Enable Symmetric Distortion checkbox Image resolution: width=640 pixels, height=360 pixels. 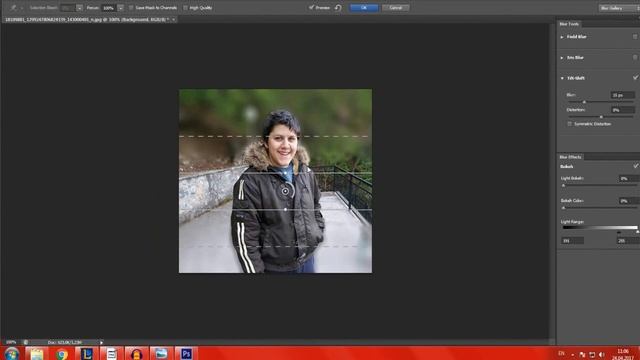(x=570, y=124)
